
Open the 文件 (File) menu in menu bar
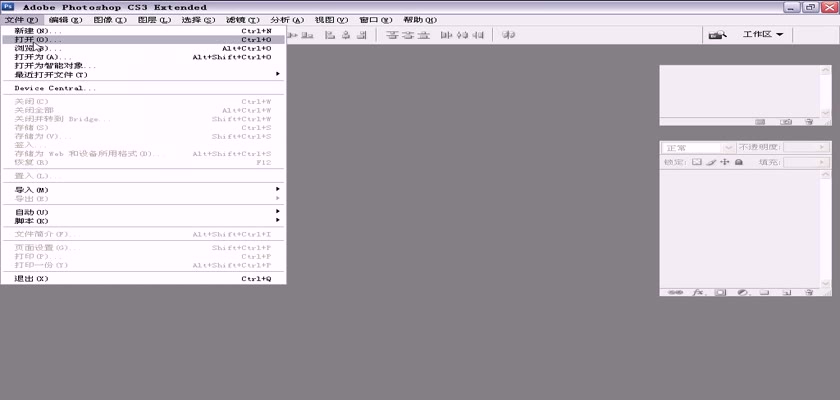point(21,20)
